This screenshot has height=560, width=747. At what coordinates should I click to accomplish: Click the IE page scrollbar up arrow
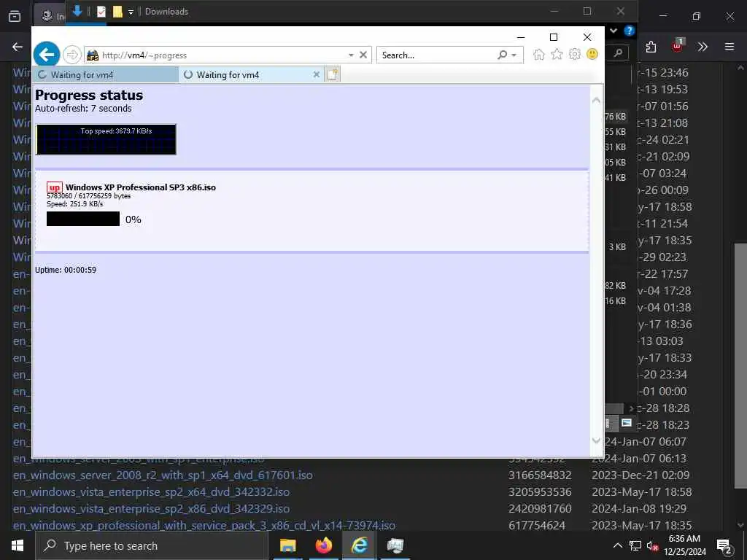pyautogui.click(x=596, y=100)
